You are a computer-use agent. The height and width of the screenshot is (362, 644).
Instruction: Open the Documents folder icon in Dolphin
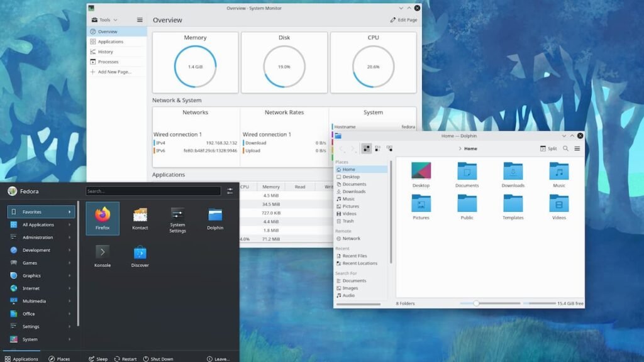[467, 175]
